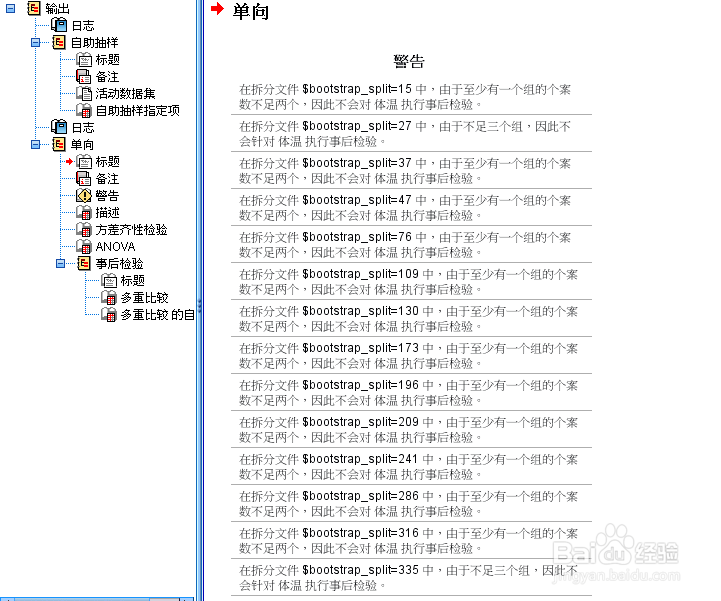The height and width of the screenshot is (601, 721).
Task: Click warning row for $bootstrap_split=173
Action: coord(411,355)
